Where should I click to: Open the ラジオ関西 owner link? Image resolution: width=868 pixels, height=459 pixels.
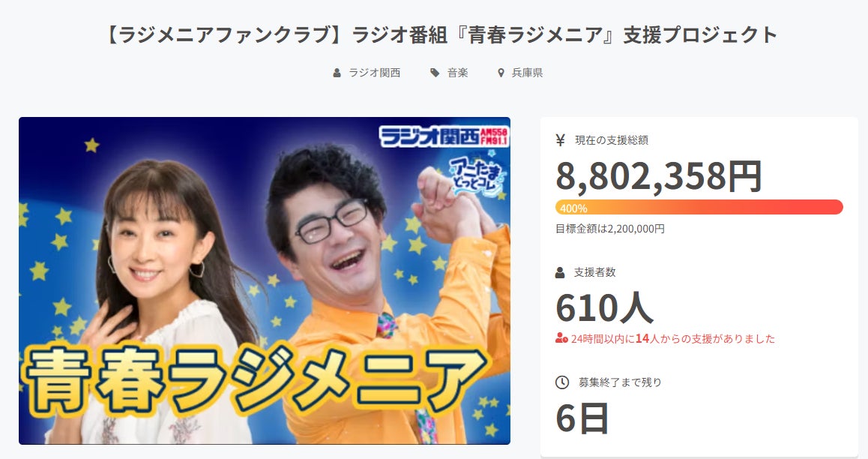pyautogui.click(x=374, y=73)
